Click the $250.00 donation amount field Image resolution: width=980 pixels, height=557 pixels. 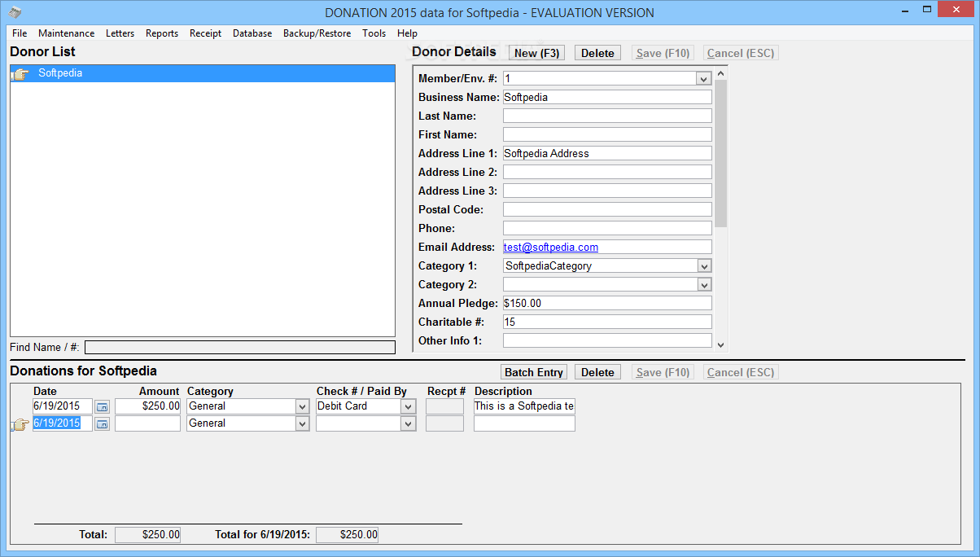tap(147, 406)
